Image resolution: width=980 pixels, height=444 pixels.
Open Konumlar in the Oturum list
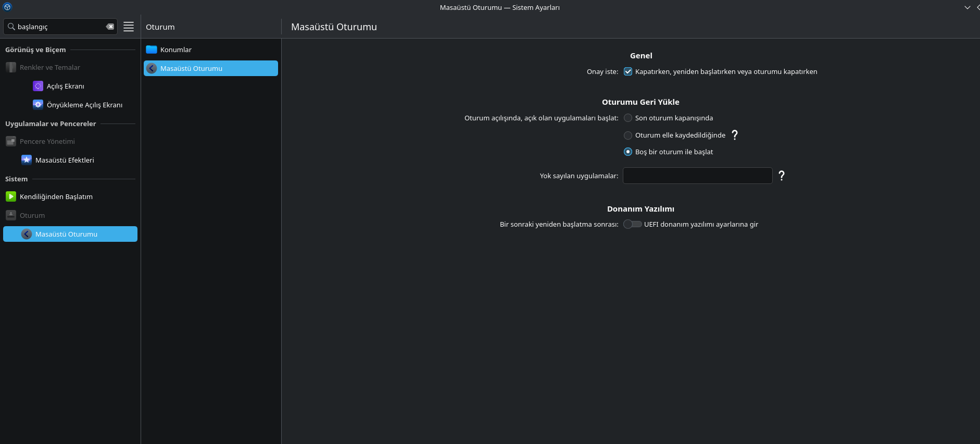[211, 50]
